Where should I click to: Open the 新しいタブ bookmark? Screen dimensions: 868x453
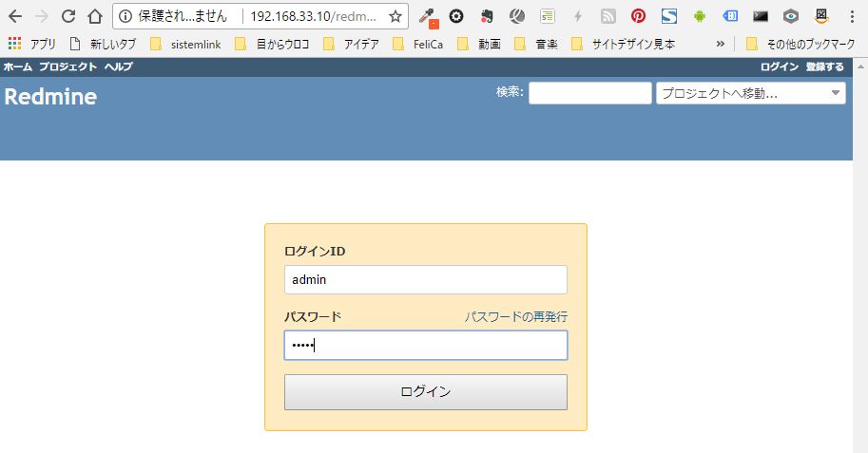[x=103, y=45]
